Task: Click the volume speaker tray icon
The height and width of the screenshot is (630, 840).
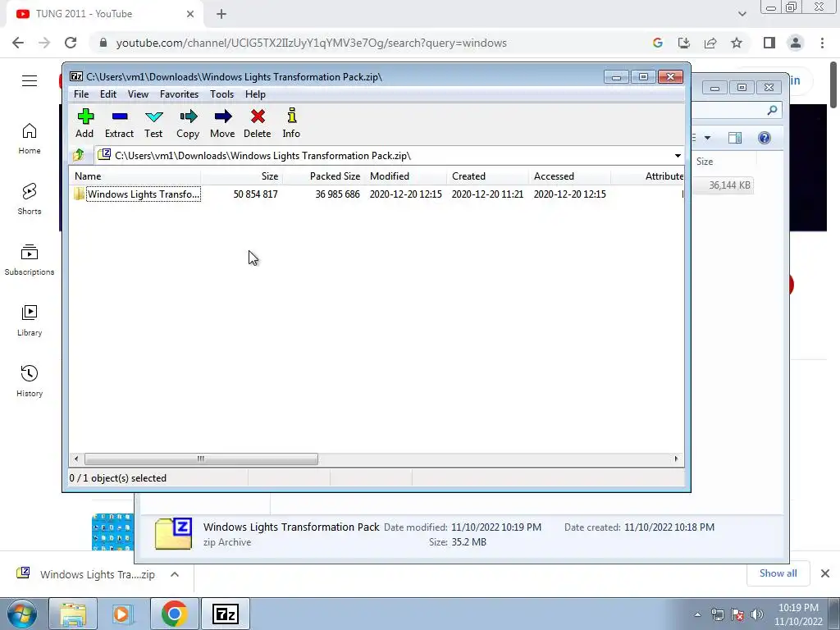Action: pyautogui.click(x=757, y=614)
